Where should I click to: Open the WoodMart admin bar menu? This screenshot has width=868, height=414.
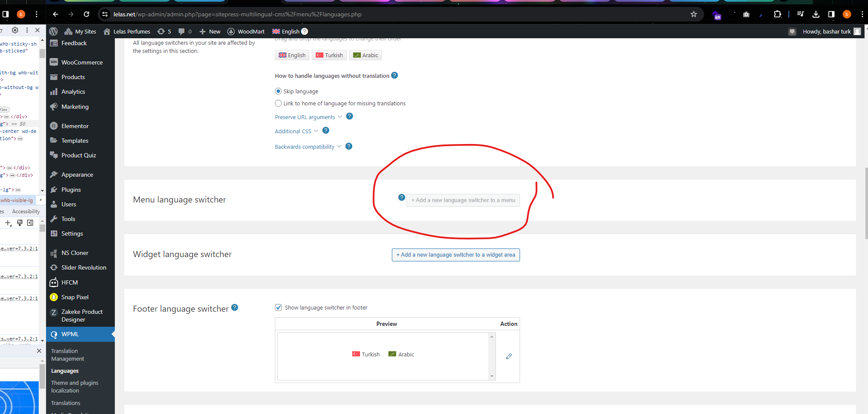(246, 31)
